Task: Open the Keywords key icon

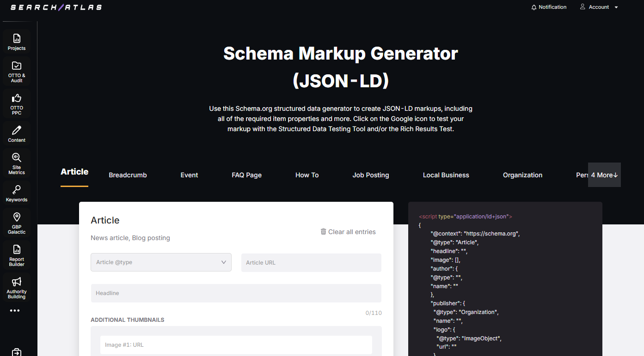Action: pos(17,190)
